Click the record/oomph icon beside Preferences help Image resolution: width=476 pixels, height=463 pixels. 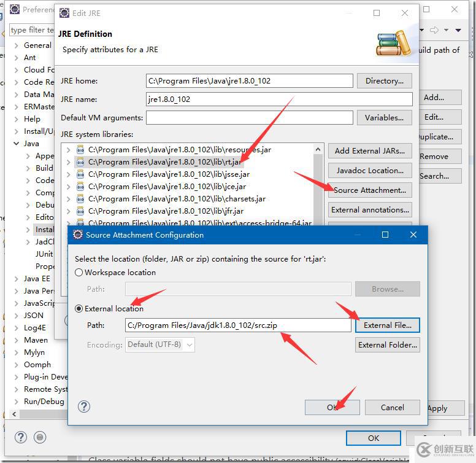[40, 437]
